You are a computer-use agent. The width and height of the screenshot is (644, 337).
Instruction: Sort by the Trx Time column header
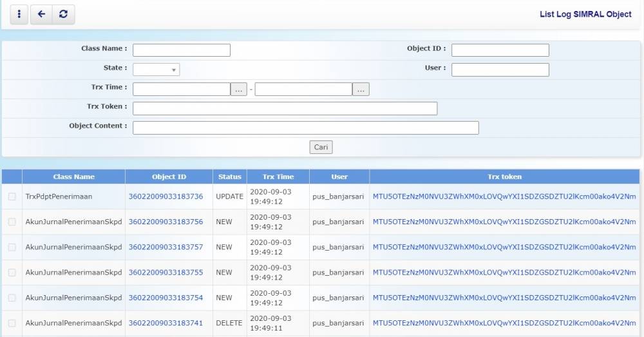[278, 177]
